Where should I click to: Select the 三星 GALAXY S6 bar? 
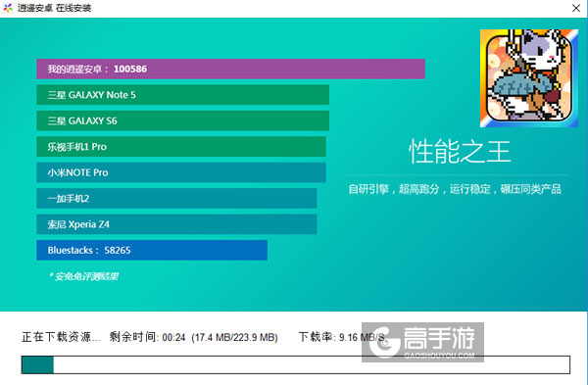click(x=183, y=120)
